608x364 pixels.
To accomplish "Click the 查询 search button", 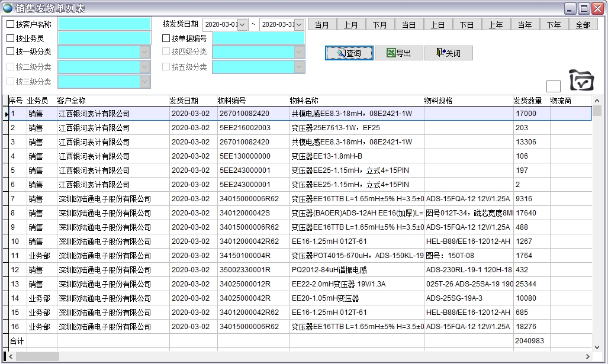I will coord(349,53).
